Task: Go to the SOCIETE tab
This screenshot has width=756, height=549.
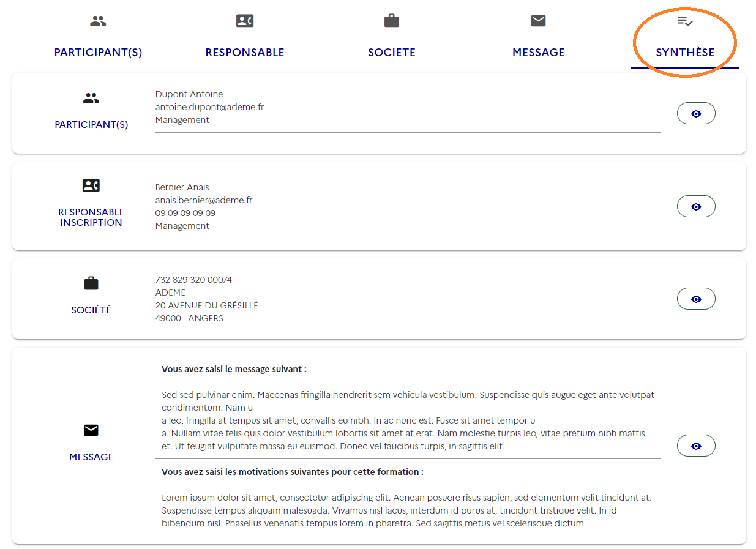Action: coord(392,53)
